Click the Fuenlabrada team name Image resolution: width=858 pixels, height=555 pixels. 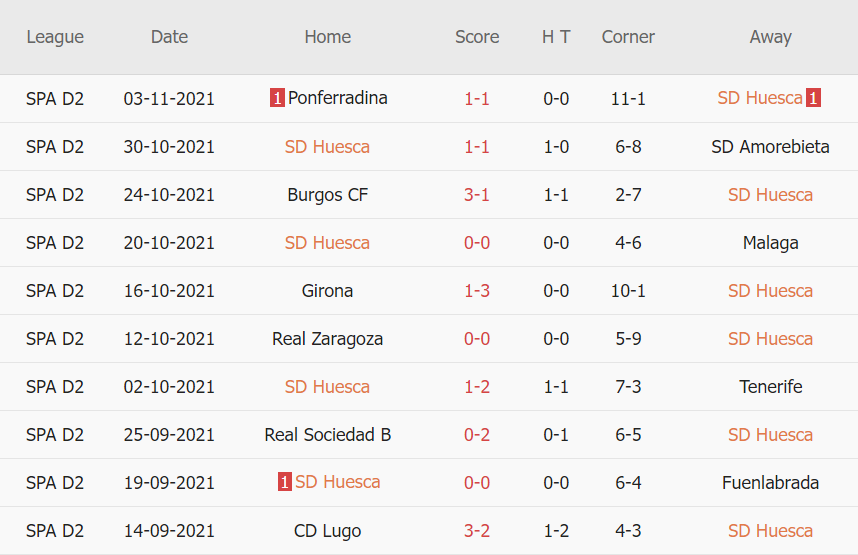click(770, 483)
